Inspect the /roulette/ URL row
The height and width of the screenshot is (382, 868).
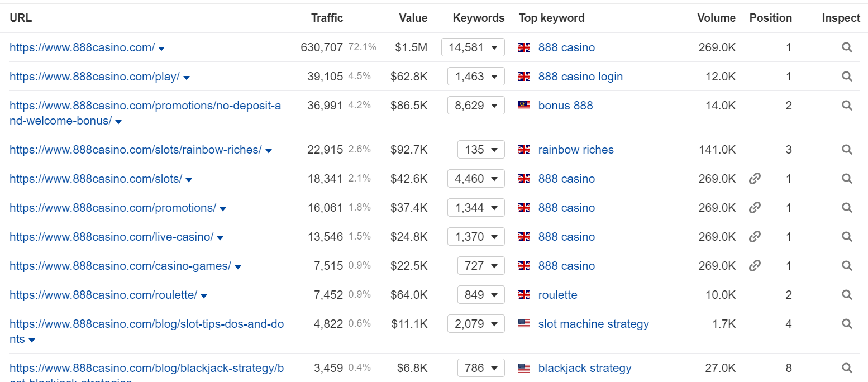pyautogui.click(x=847, y=295)
